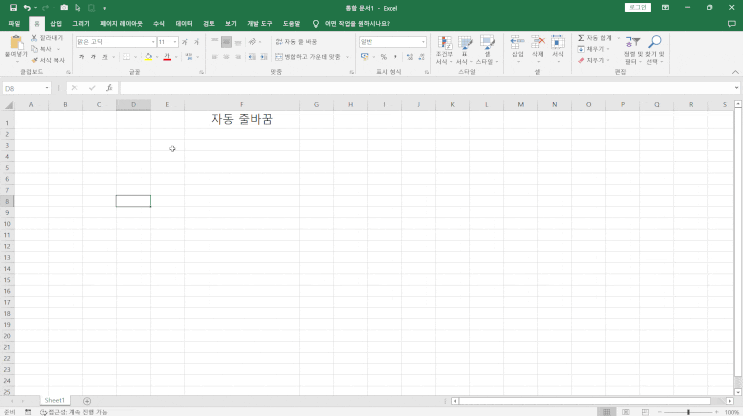Toggle middle vertical alignment
743x416 pixels.
tap(227, 42)
